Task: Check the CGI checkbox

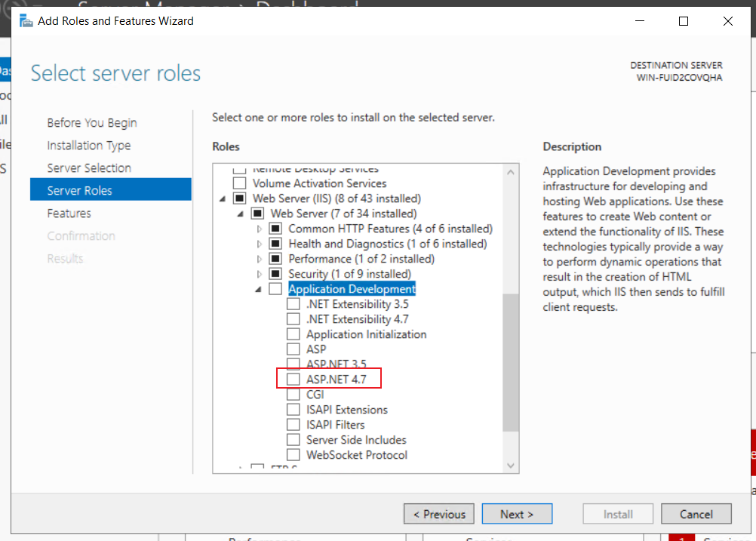Action: click(x=293, y=395)
